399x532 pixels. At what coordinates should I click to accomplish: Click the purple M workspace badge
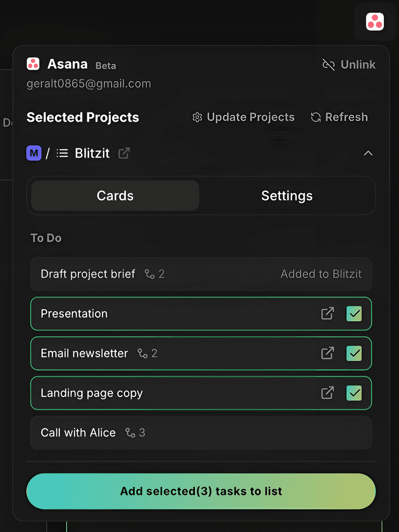pyautogui.click(x=34, y=153)
